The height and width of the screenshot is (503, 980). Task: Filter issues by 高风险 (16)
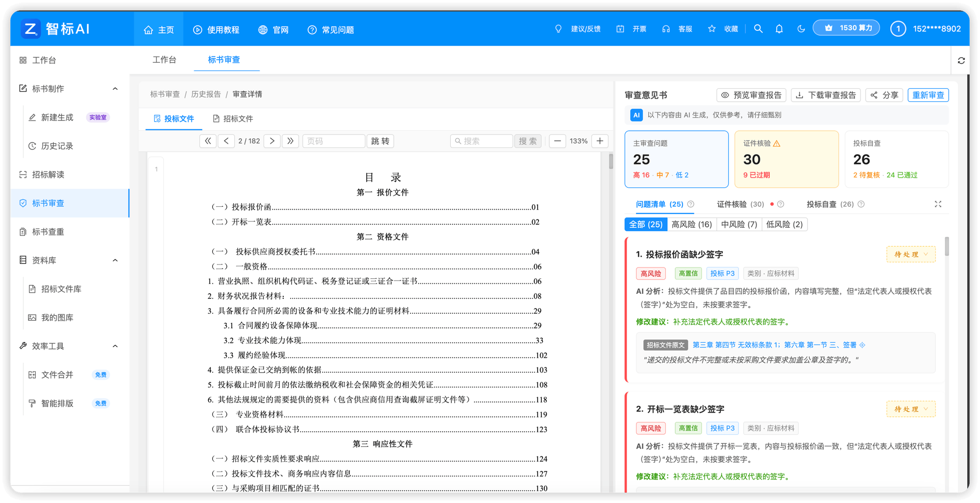[691, 224]
